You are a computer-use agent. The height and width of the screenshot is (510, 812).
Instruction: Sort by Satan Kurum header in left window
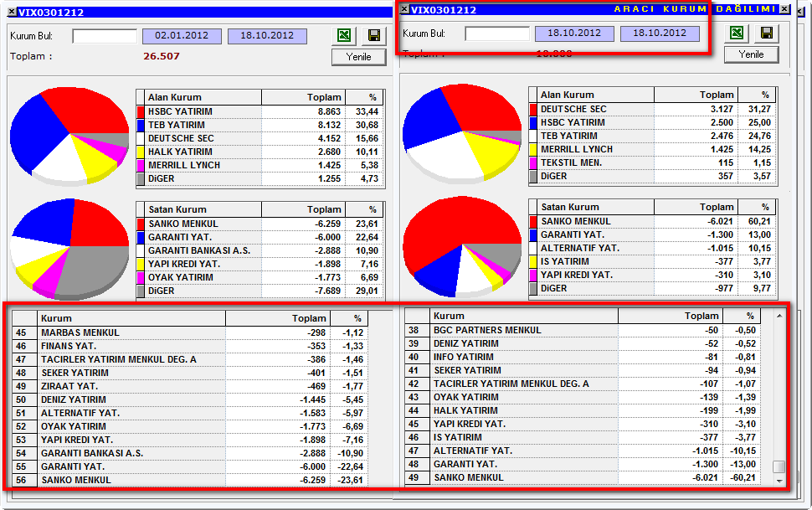pyautogui.click(x=203, y=209)
